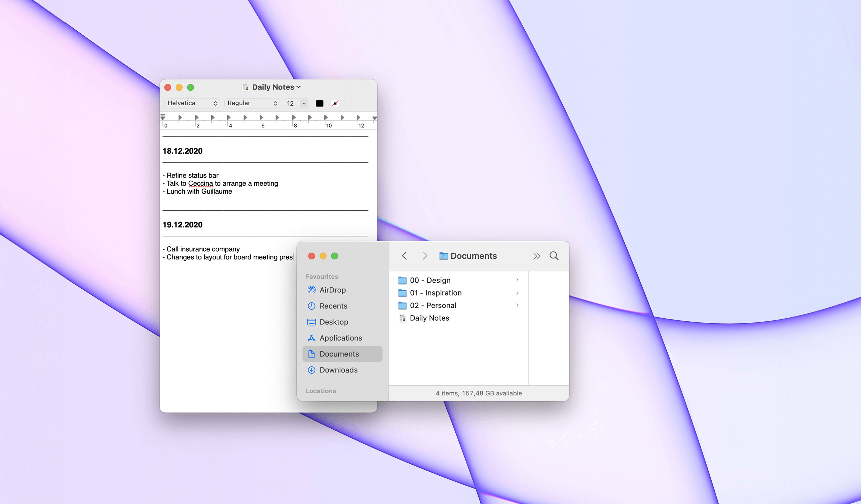Select Applications in the Finder sidebar
The width and height of the screenshot is (861, 504).
coord(340,338)
